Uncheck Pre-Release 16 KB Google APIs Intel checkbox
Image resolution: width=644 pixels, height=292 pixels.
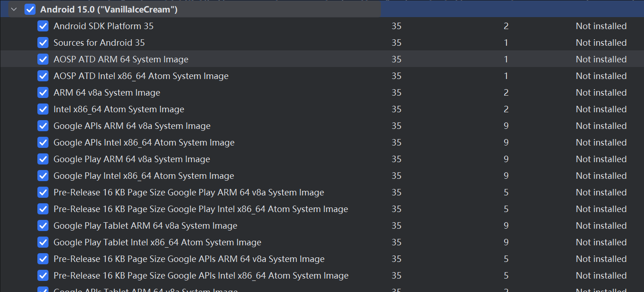pos(43,275)
